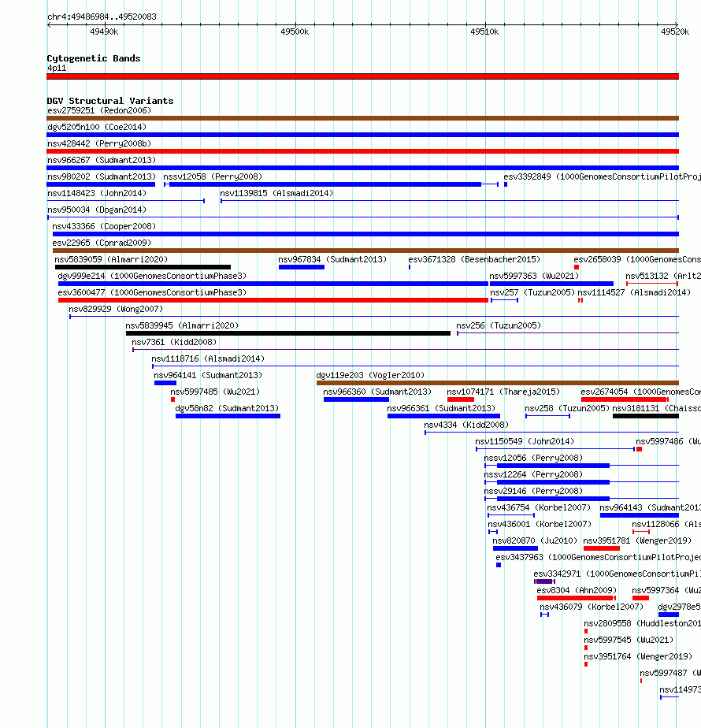Screen dimensions: 701x728
Task: Click the esv2759251 (Redon2006) variant label
Action: [99, 110]
